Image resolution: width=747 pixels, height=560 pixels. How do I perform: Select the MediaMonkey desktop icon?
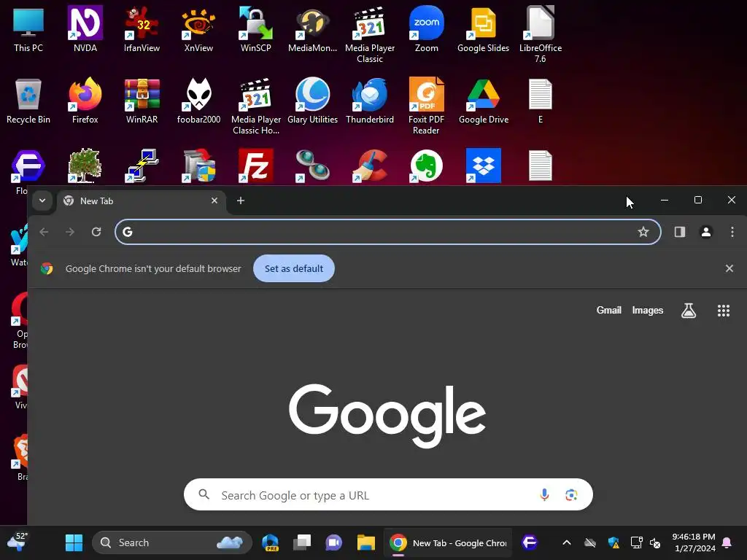tap(312, 28)
